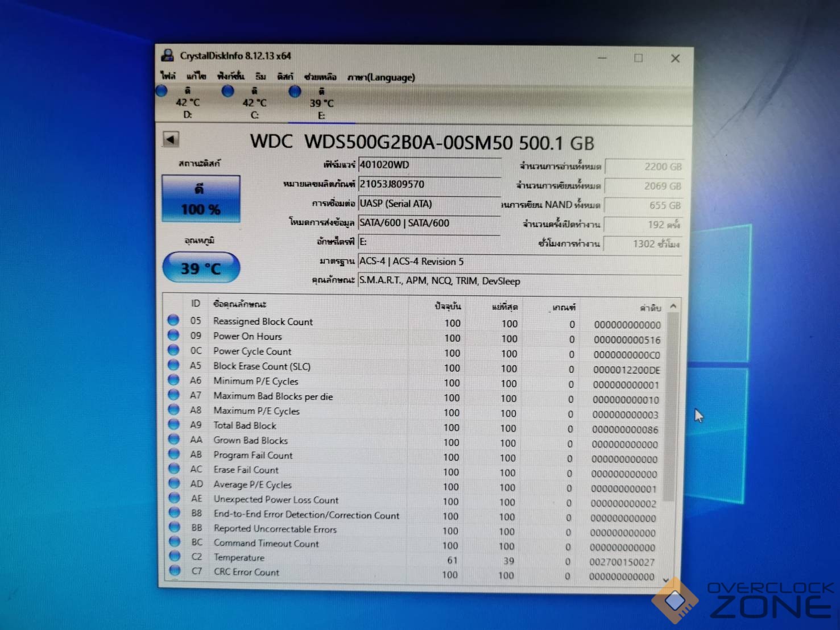Select the C: drive status icon
This screenshot has height=630, width=840.
click(228, 91)
